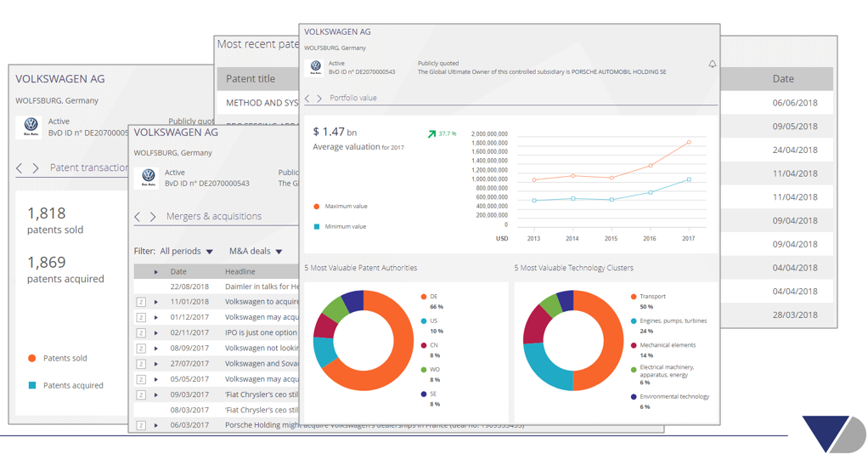The image size is (868, 454).
Task: Open Daimler in talks headline link
Action: click(x=262, y=287)
